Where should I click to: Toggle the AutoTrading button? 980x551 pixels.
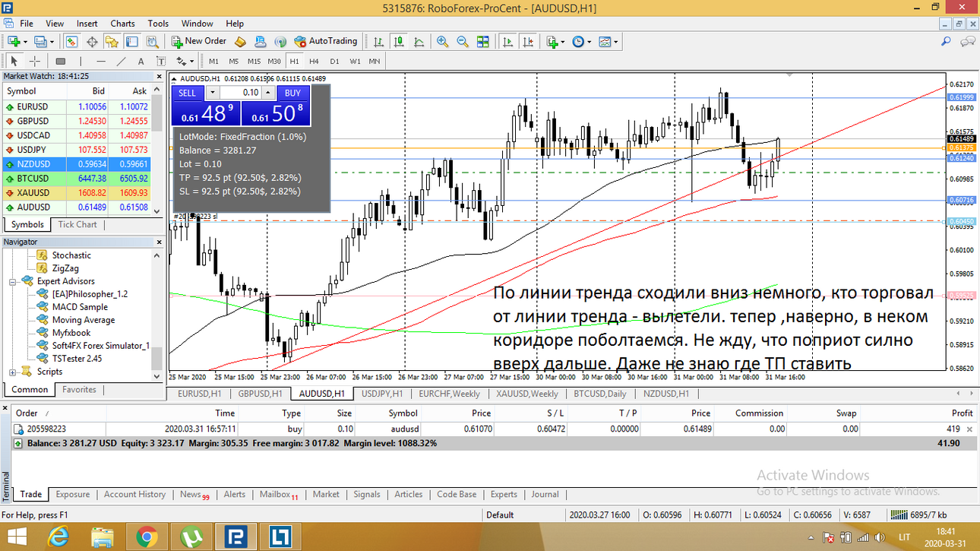point(325,41)
